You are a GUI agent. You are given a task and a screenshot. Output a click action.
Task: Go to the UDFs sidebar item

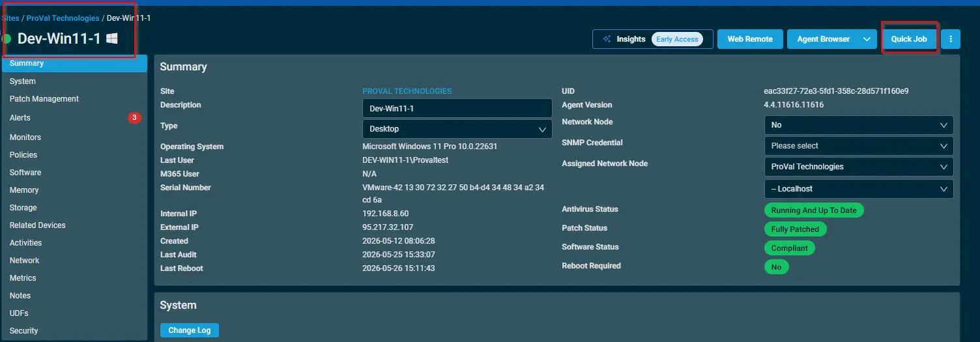(19, 313)
